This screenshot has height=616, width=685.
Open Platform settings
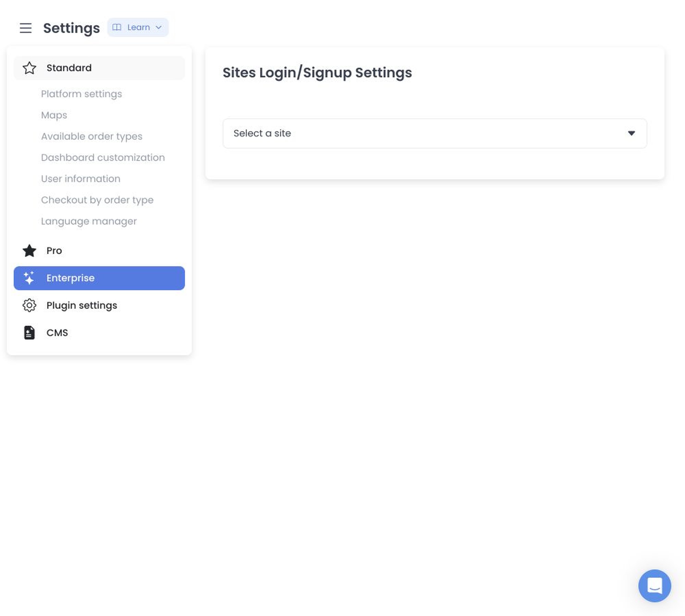(82, 94)
